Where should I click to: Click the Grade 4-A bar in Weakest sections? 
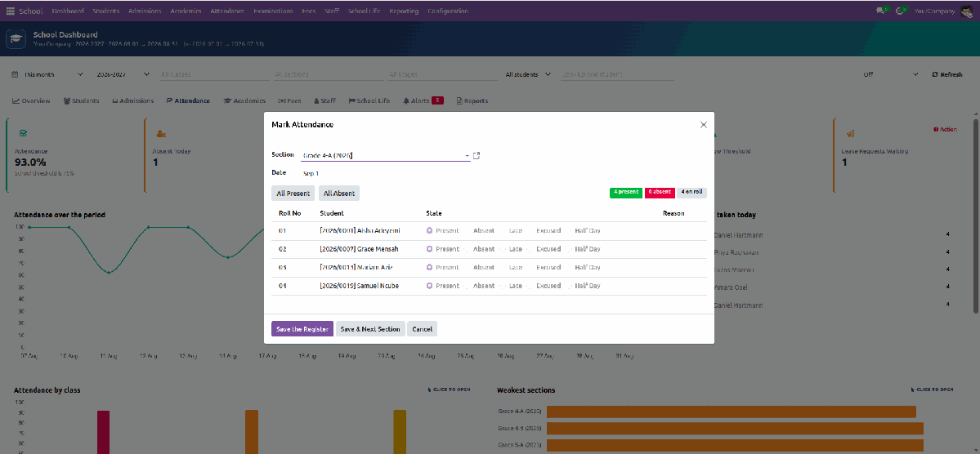(732, 412)
